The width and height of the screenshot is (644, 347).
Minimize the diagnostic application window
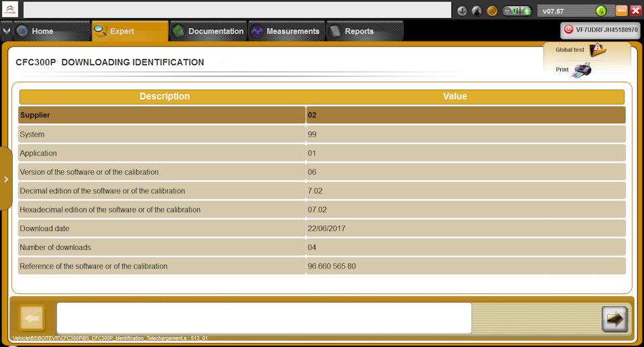(622, 11)
